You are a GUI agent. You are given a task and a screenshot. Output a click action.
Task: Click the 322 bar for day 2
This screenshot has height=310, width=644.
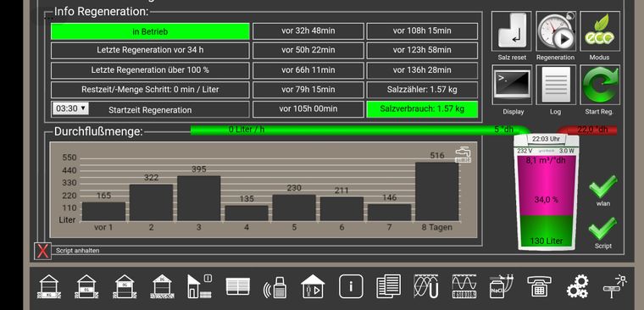(x=151, y=202)
